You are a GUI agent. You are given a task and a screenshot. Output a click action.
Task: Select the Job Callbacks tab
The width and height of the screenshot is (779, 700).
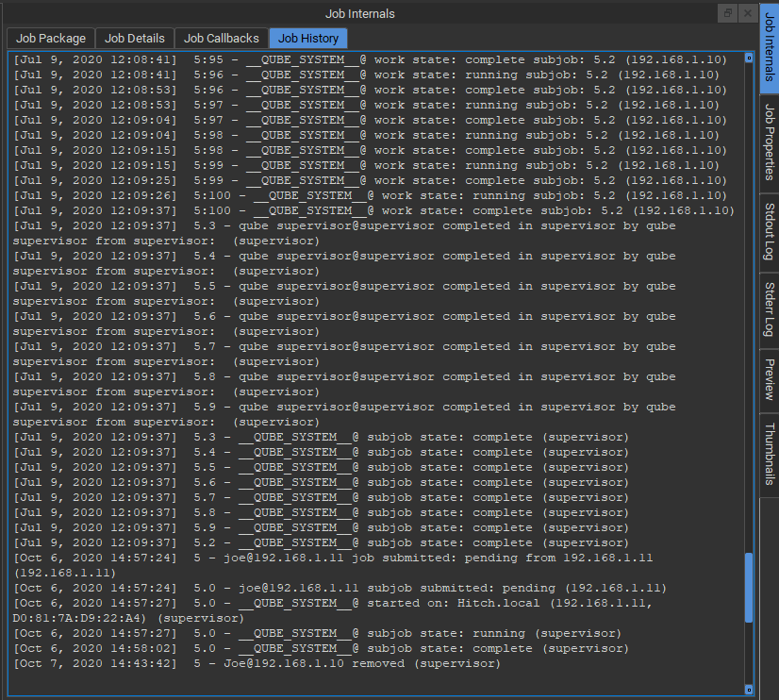[x=222, y=39]
